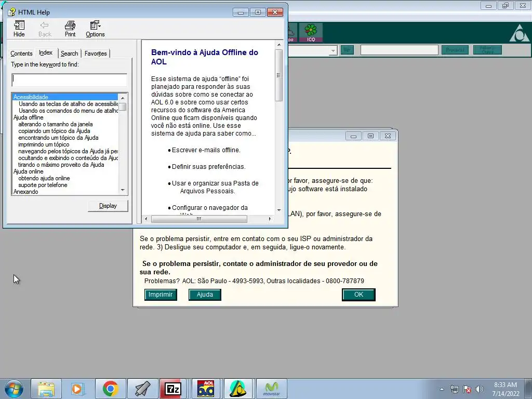Select 'tirando o máximo proveito da Ajuda'
Image resolution: width=532 pixels, height=399 pixels.
[61, 165]
